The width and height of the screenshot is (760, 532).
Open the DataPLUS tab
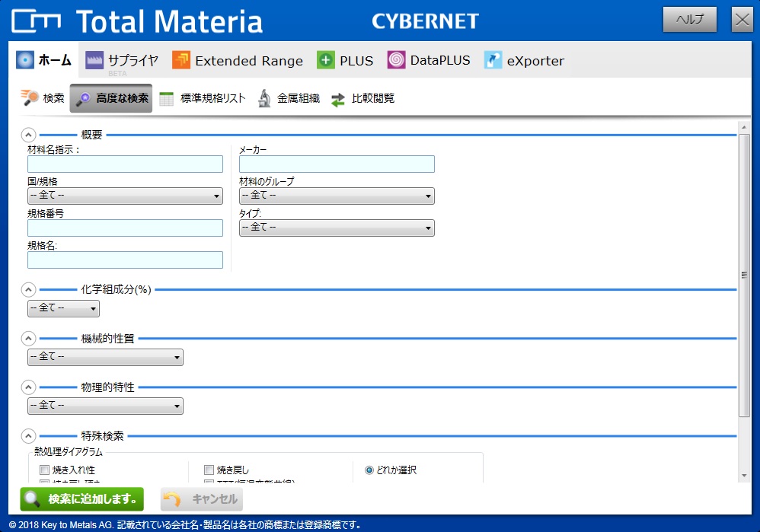pyautogui.click(x=429, y=61)
